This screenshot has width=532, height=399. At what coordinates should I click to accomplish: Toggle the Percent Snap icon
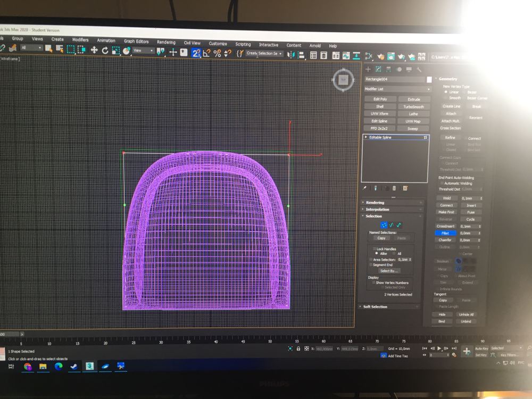click(x=218, y=53)
